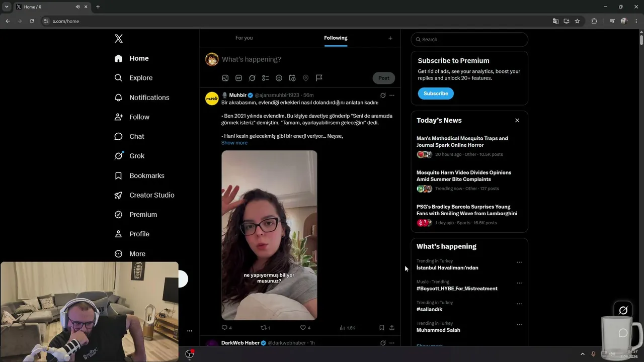The image size is (644, 362).
Task: Open the Muhbir profile avatar
Action: 212,99
